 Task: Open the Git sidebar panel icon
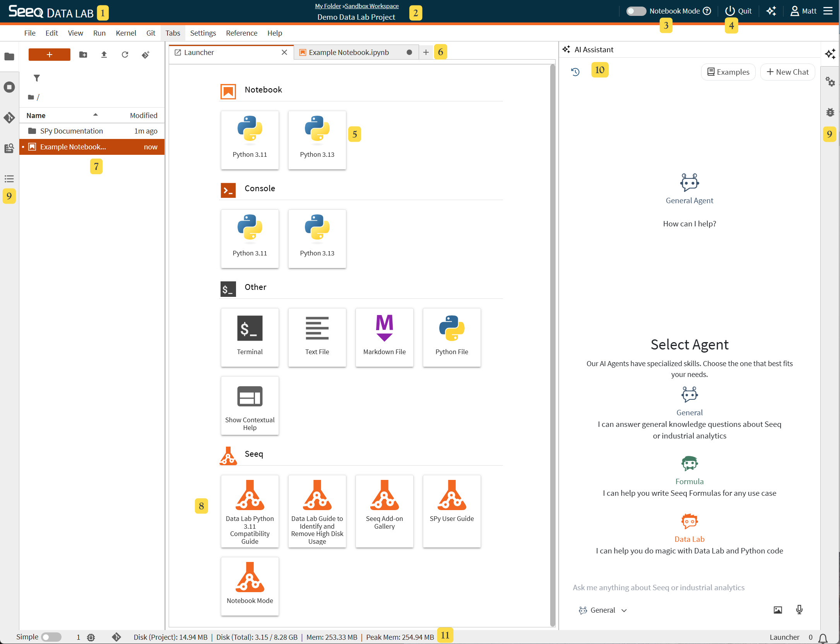pos(9,118)
